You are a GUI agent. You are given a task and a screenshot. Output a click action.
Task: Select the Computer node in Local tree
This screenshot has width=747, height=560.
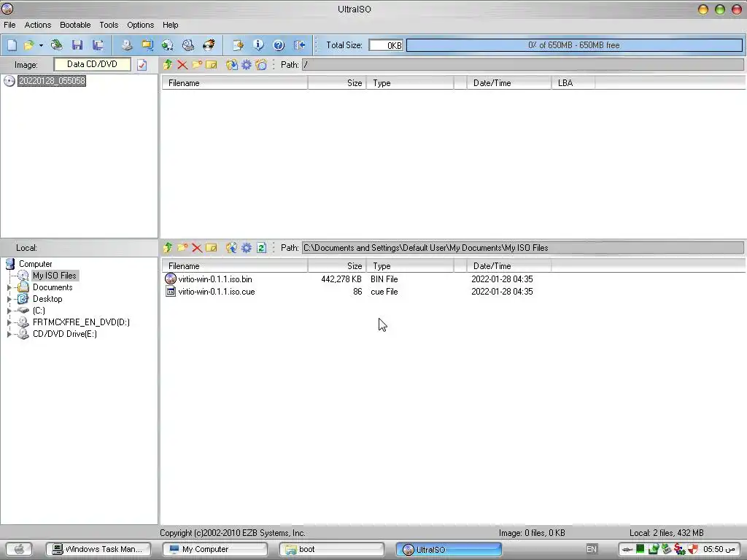pos(35,264)
